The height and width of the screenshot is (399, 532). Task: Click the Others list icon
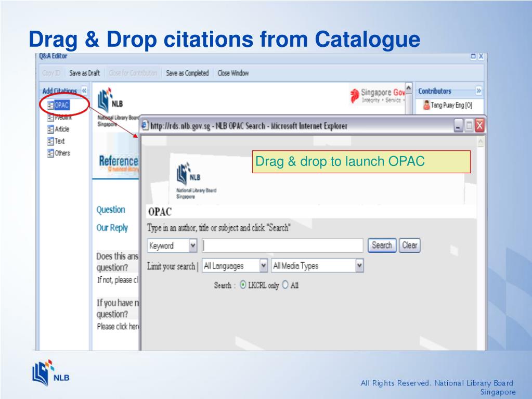[50, 153]
